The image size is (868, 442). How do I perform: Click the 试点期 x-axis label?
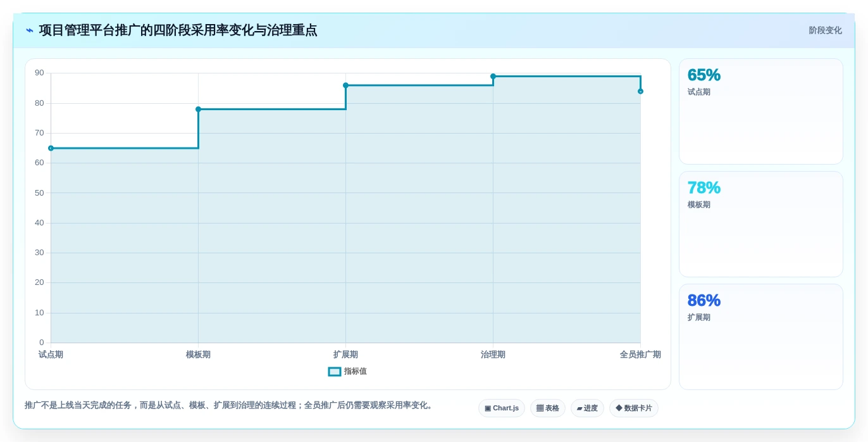[51, 355]
